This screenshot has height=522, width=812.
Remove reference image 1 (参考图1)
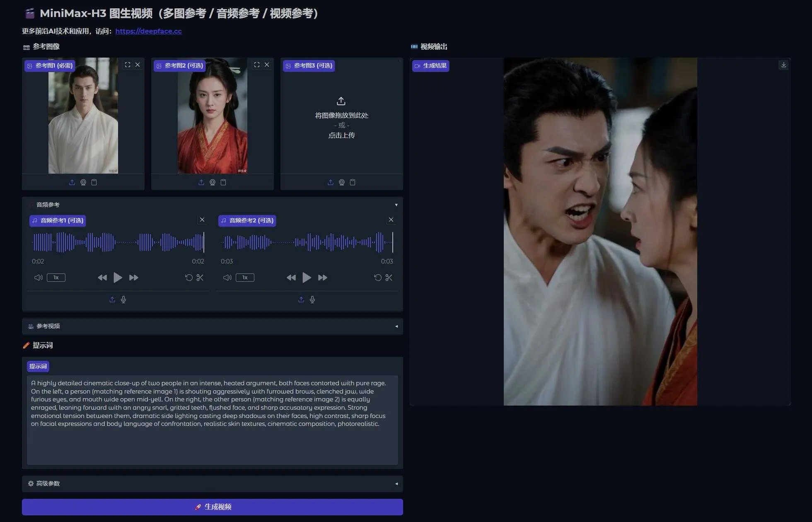138,65
